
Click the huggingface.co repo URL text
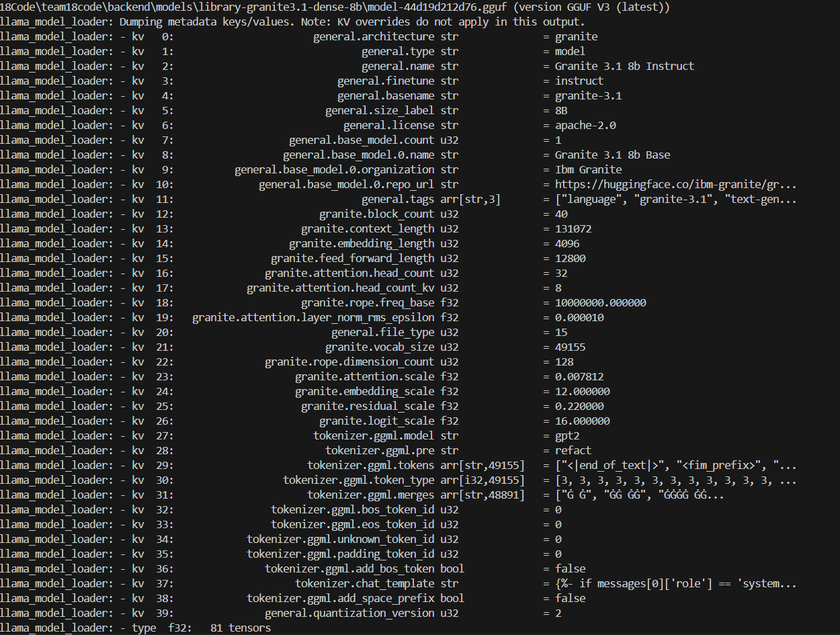[675, 184]
